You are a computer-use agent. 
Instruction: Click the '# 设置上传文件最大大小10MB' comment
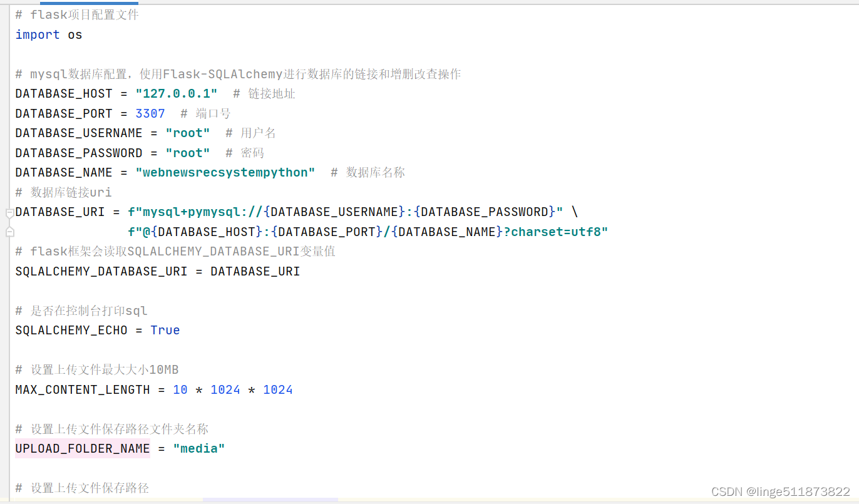(97, 369)
